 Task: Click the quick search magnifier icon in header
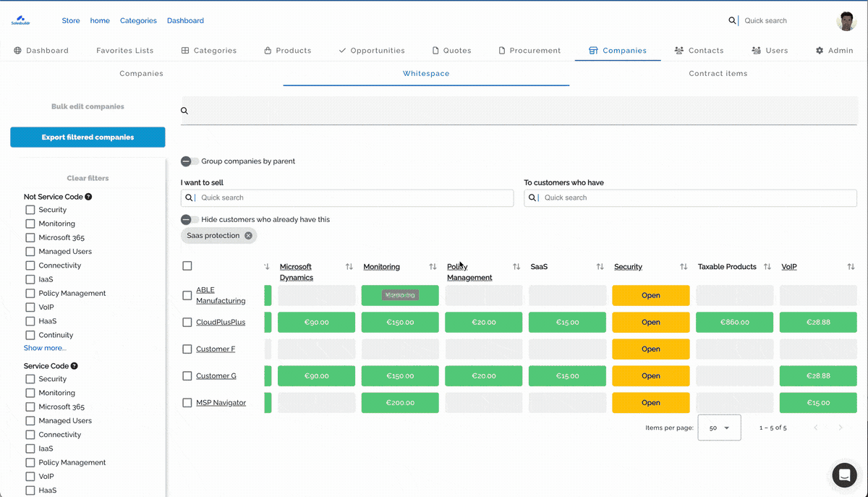point(732,21)
